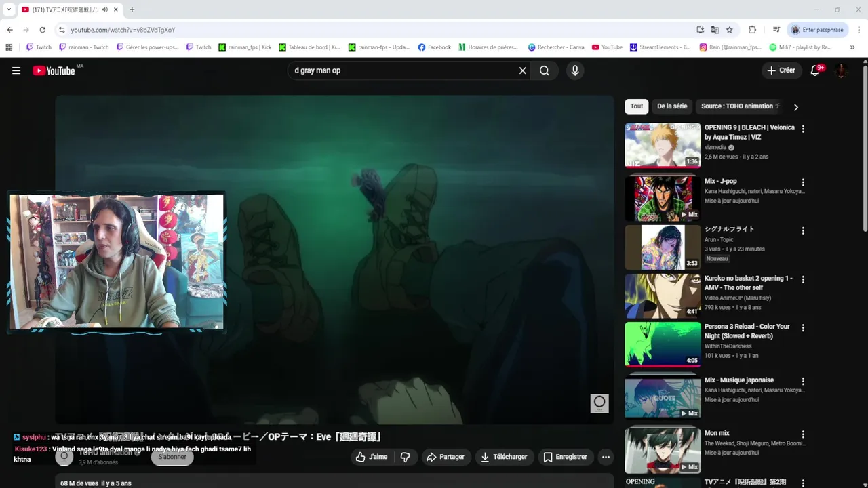Open rainman_fps Kick bookmark
The width and height of the screenshot is (868, 488).
245,47
